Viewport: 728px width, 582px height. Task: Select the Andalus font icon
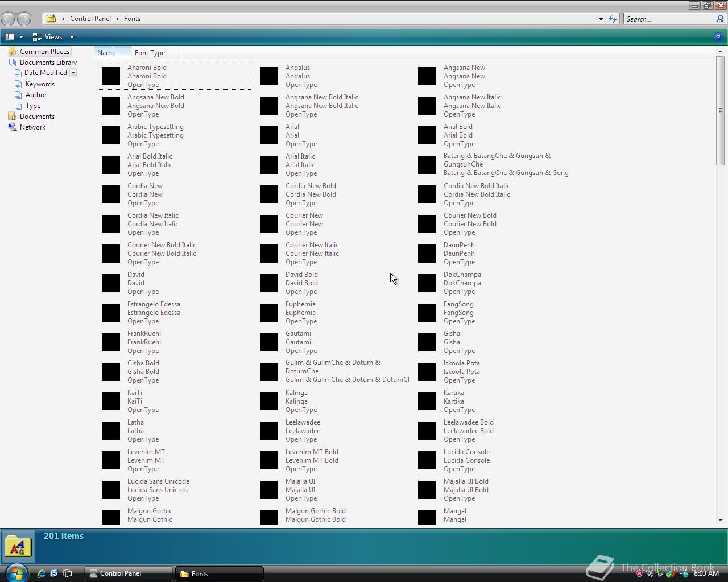[x=269, y=76]
